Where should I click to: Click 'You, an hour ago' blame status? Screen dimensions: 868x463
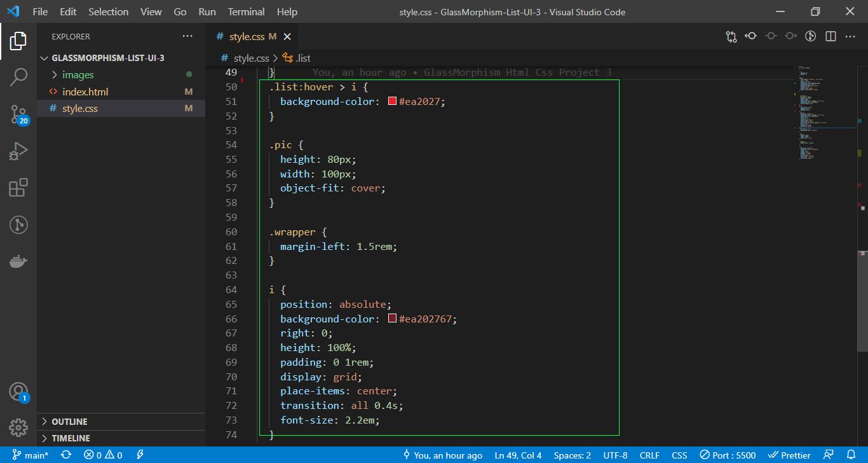pyautogui.click(x=442, y=455)
